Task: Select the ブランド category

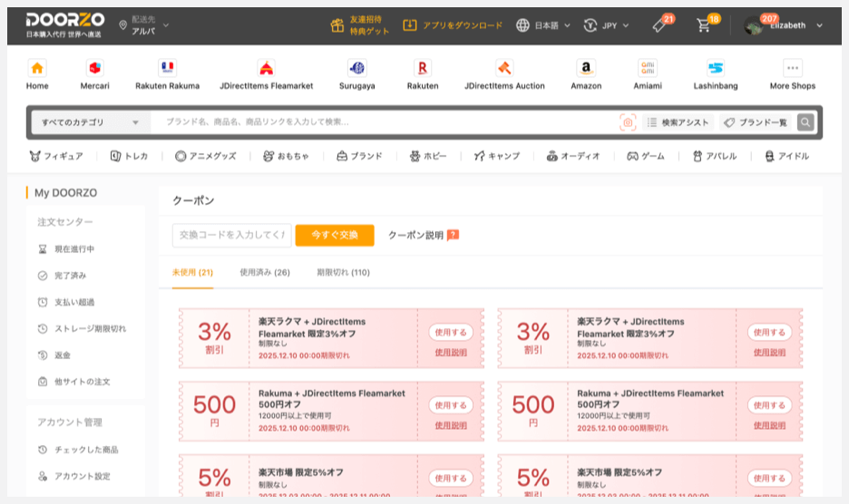Action: [x=359, y=156]
